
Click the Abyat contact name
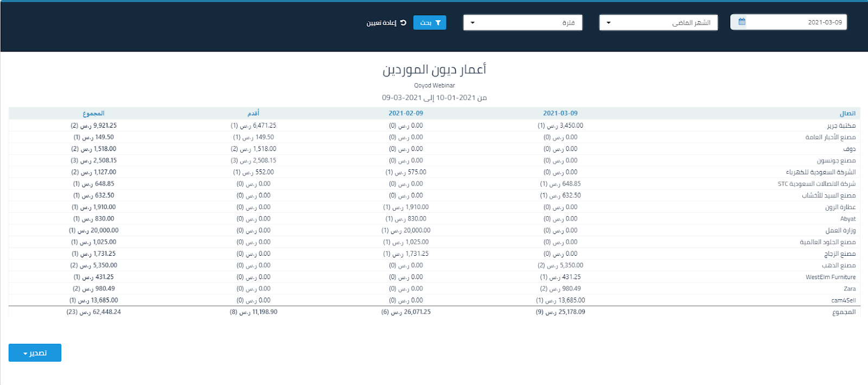(x=848, y=219)
